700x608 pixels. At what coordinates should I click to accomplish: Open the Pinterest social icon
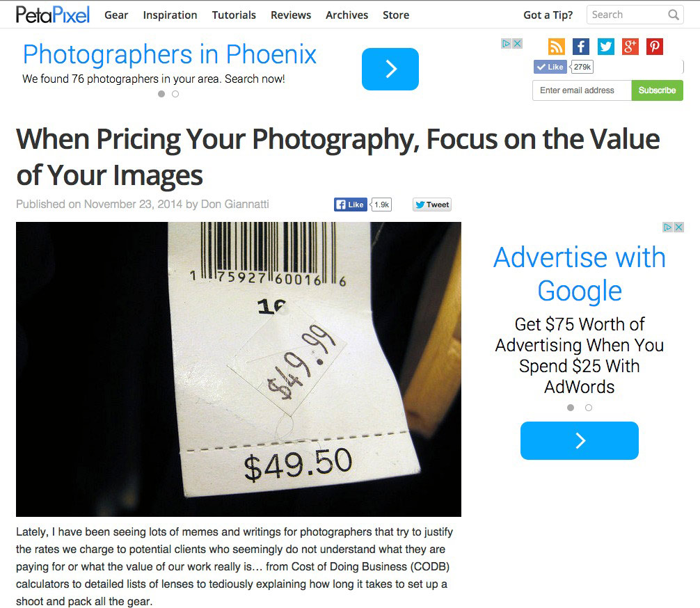pos(655,47)
